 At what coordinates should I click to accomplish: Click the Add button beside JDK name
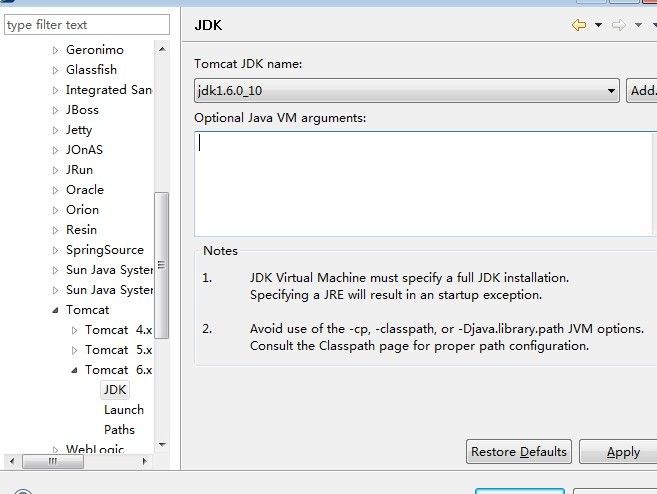click(x=642, y=91)
